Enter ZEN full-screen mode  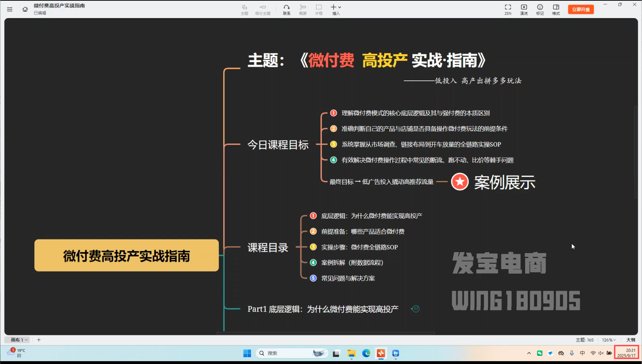(508, 9)
